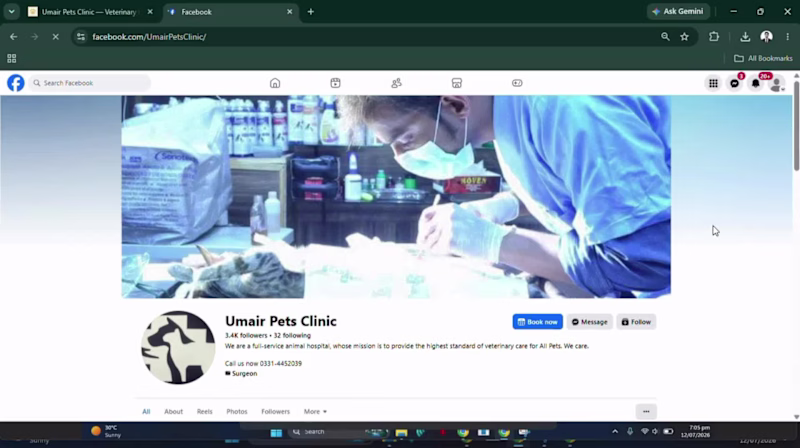The image size is (800, 448).
Task: Open the Extensions puzzle icon
Action: (x=714, y=37)
